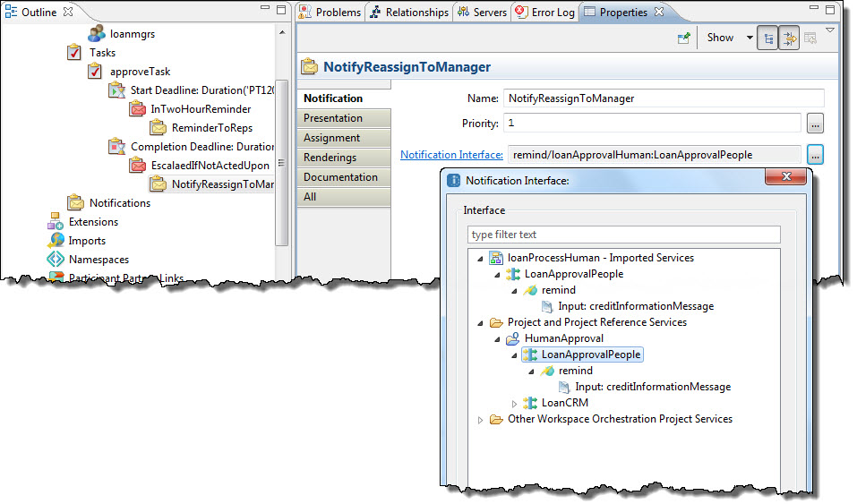Click the browse button for Notification Interface
Image resolution: width=857 pixels, height=504 pixels.
coord(815,155)
